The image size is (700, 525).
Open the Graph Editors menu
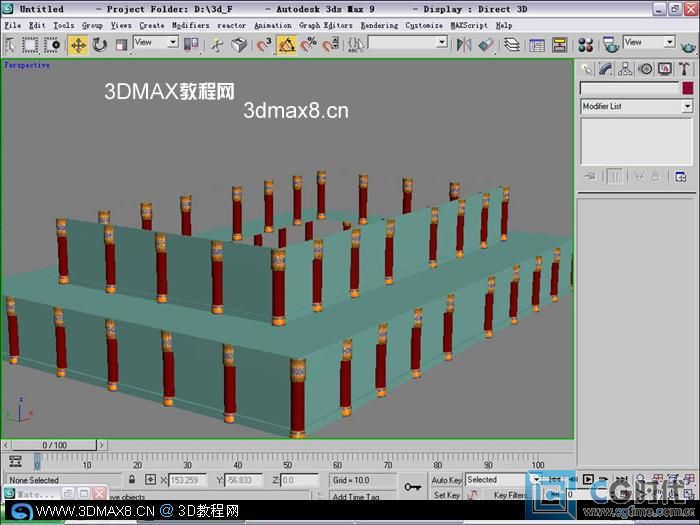click(325, 25)
